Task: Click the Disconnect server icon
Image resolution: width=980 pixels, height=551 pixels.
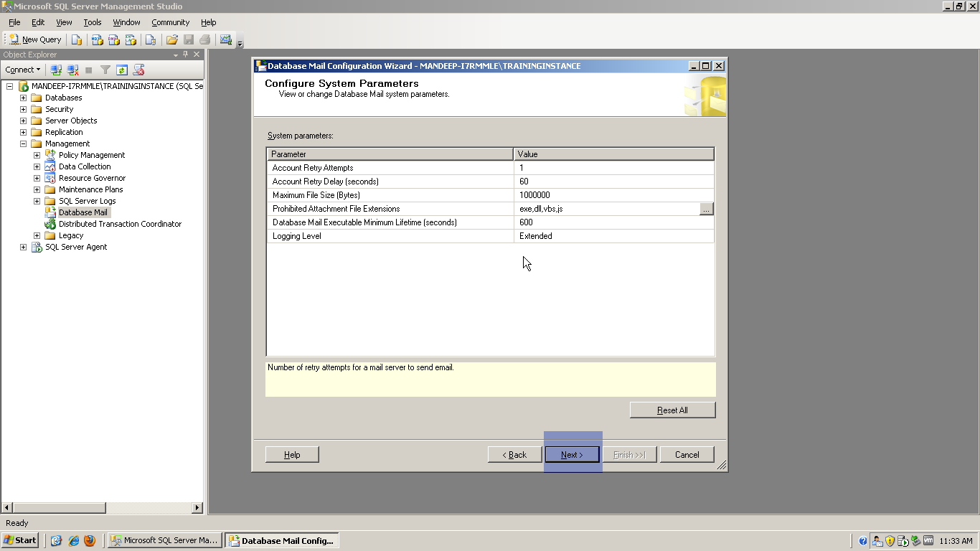Action: click(x=72, y=70)
